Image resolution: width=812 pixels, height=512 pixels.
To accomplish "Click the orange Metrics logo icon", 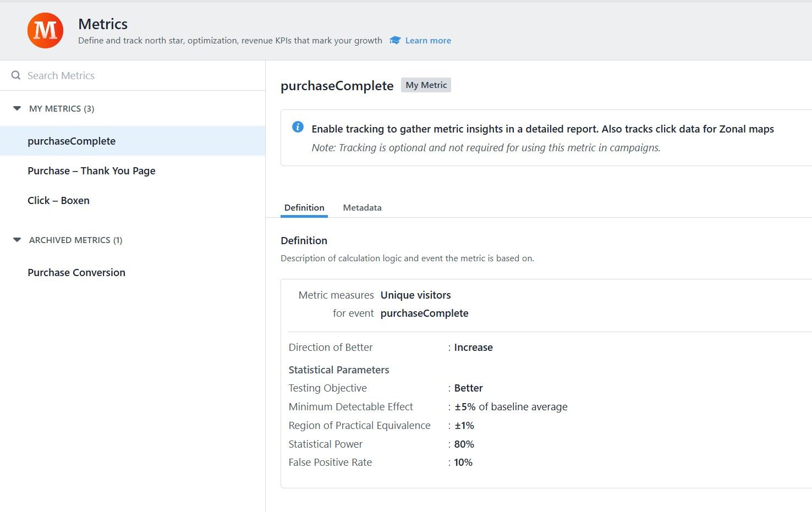I will pyautogui.click(x=45, y=31).
